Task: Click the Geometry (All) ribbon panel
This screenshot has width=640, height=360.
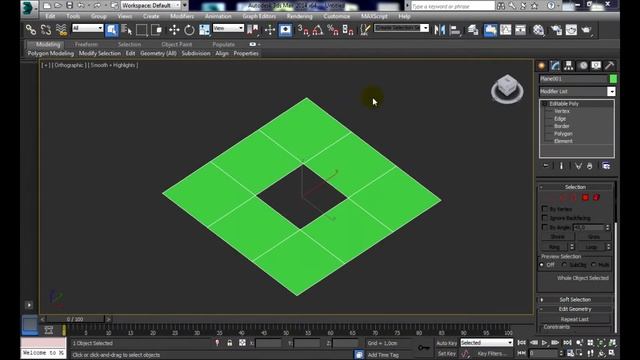Action: coord(158,53)
